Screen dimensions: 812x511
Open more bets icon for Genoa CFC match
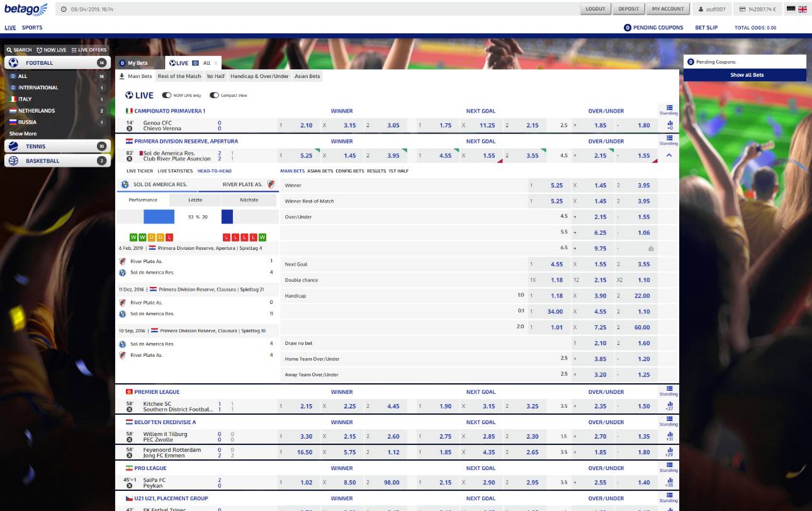(670, 125)
